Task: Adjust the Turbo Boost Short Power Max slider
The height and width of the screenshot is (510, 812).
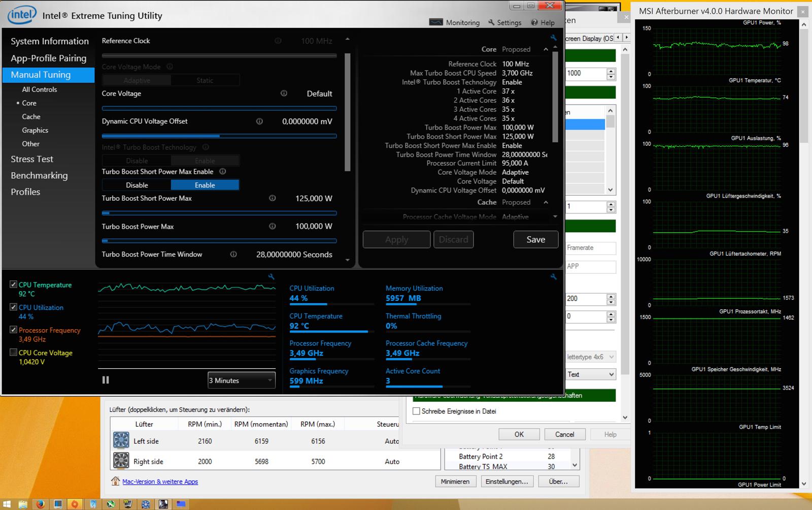Action: tap(219, 213)
